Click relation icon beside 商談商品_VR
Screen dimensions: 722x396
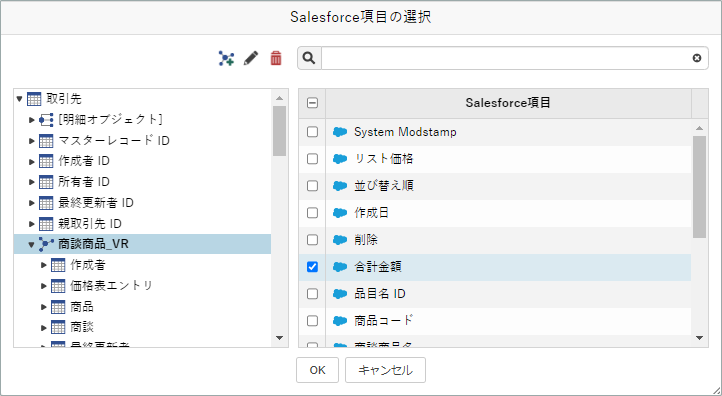pos(46,244)
